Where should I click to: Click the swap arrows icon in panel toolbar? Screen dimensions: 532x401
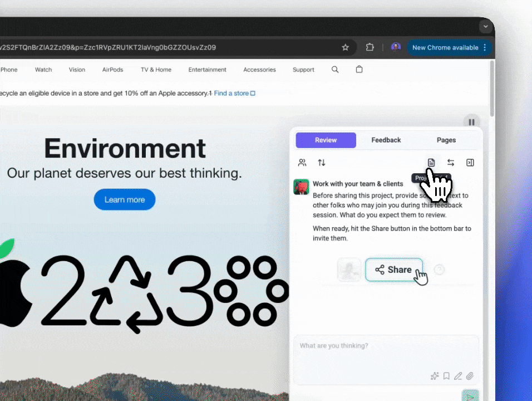click(x=451, y=163)
